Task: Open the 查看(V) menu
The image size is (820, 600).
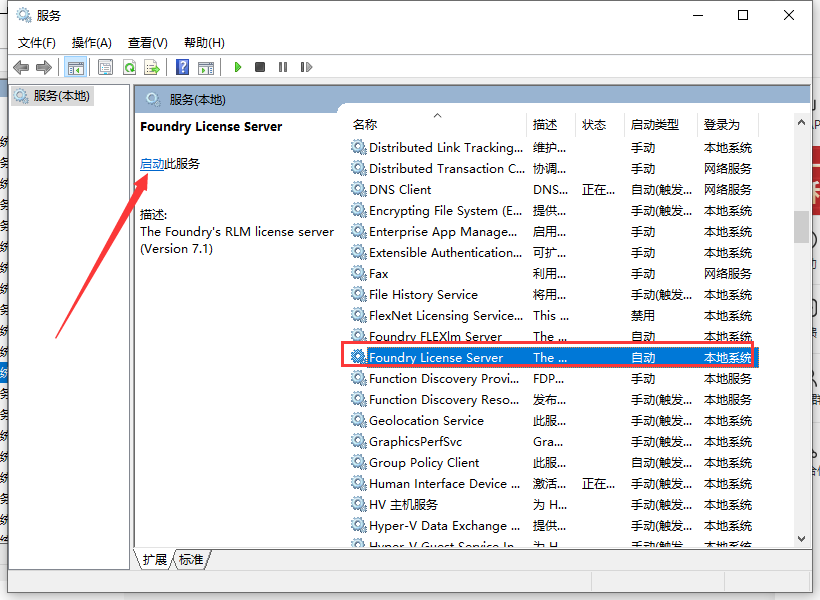Action: (x=147, y=43)
